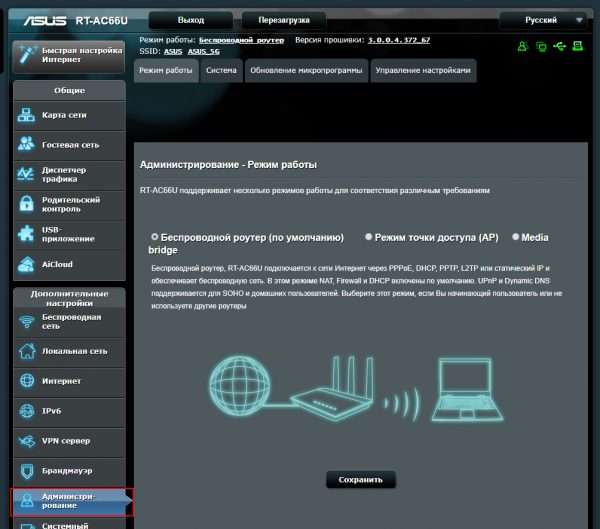
Task: Open Диспетчер трафика menu entry text
Action: click(64, 174)
